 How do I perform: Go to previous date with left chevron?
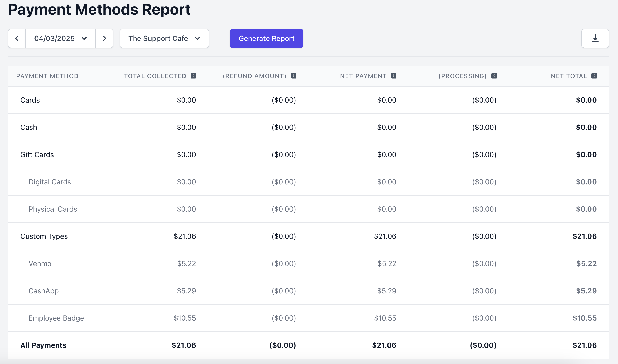click(x=17, y=38)
